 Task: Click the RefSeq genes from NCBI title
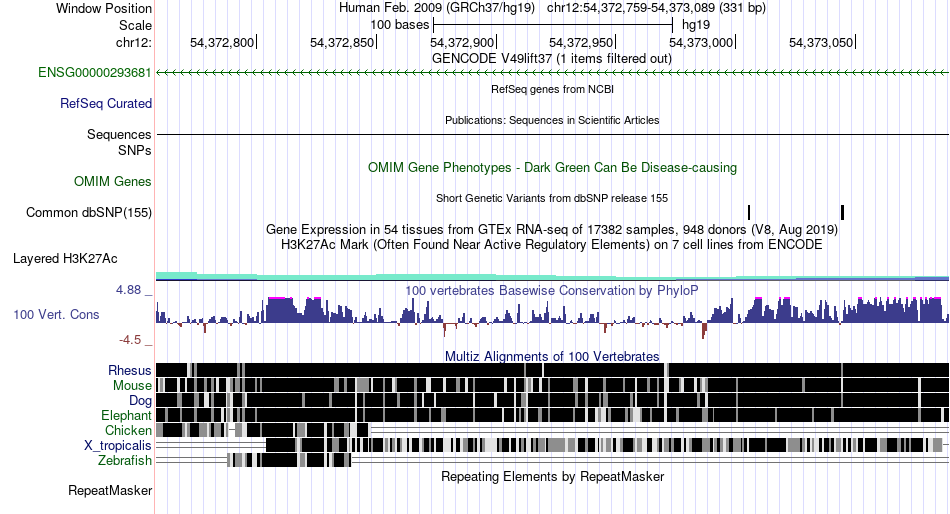[553, 89]
